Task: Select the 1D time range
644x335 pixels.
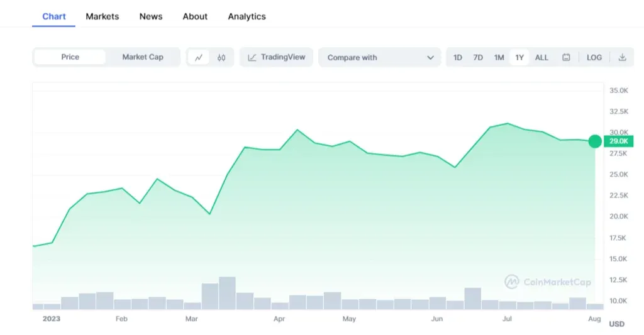Action: (458, 57)
